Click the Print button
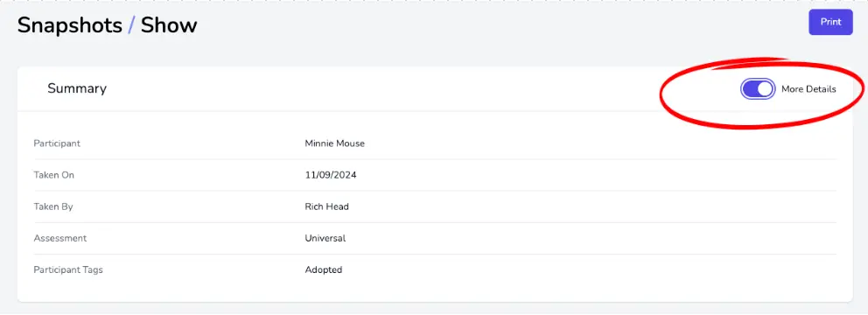868x315 pixels. [x=830, y=22]
